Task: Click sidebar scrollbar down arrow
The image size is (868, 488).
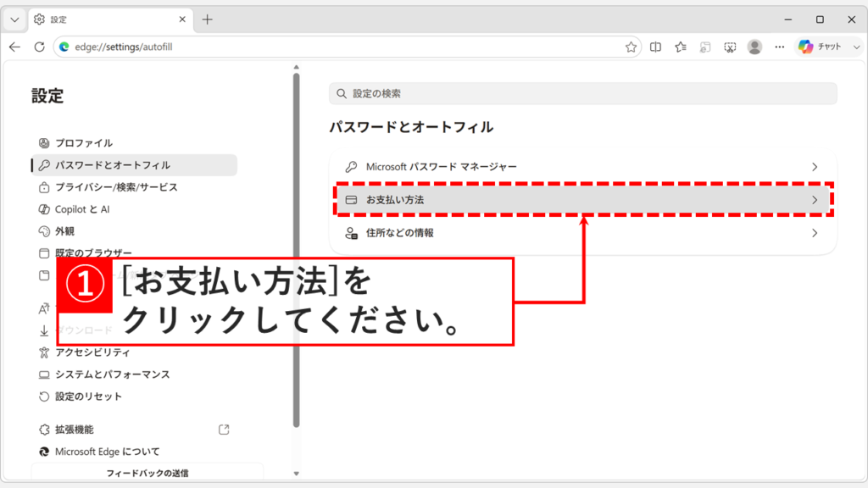Action: point(296,474)
